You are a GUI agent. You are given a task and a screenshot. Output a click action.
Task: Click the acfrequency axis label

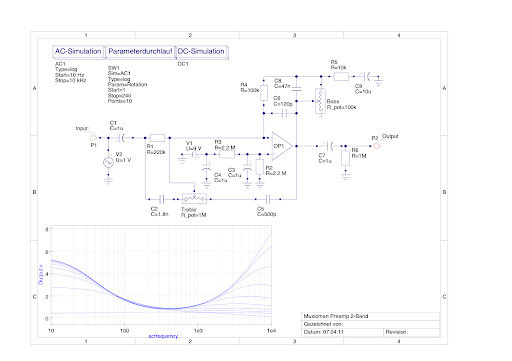163,336
